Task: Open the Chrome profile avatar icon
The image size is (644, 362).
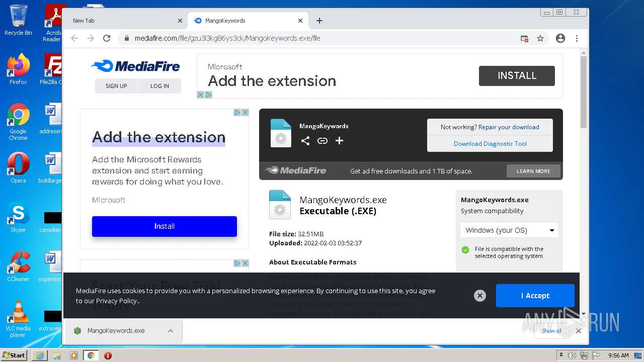Action: [560, 38]
